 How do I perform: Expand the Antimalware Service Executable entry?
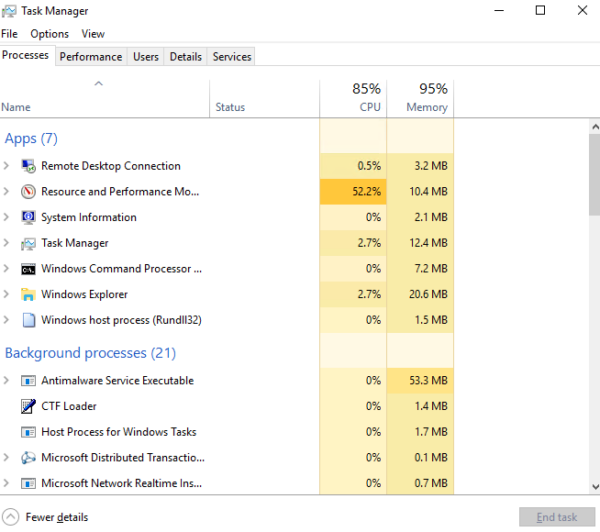(8, 381)
